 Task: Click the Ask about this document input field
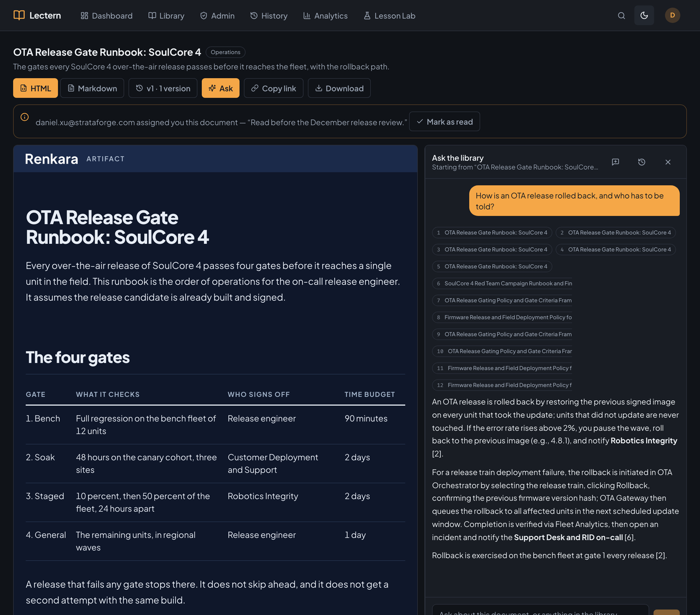tap(540, 610)
